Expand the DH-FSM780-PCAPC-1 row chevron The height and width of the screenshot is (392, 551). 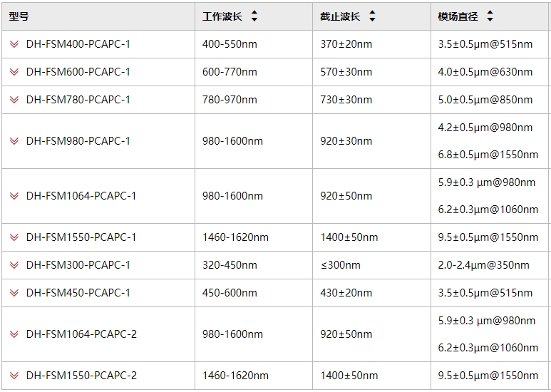(14, 100)
